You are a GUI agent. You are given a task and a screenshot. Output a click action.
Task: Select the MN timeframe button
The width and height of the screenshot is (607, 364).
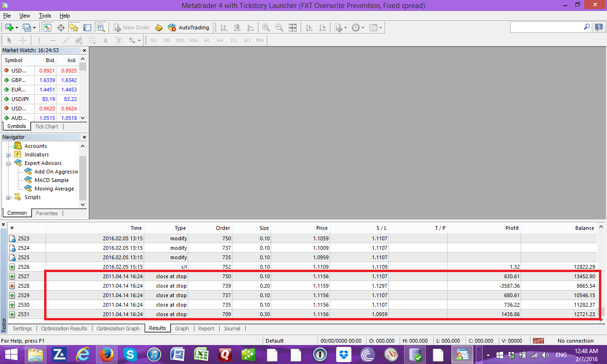pyautogui.click(x=260, y=40)
